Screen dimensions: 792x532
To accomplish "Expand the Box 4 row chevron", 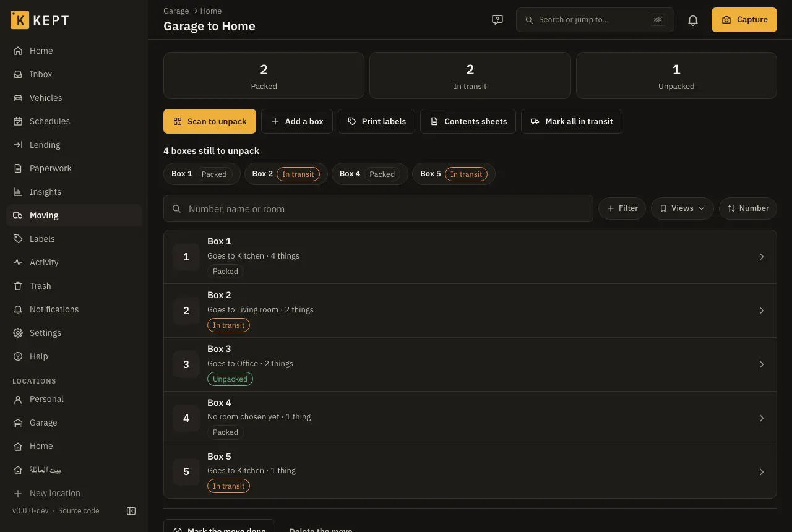I will pyautogui.click(x=762, y=418).
